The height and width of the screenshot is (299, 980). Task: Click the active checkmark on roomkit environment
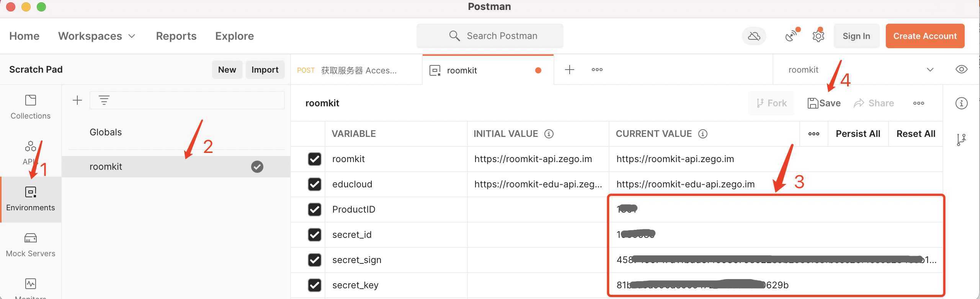pyautogui.click(x=257, y=167)
